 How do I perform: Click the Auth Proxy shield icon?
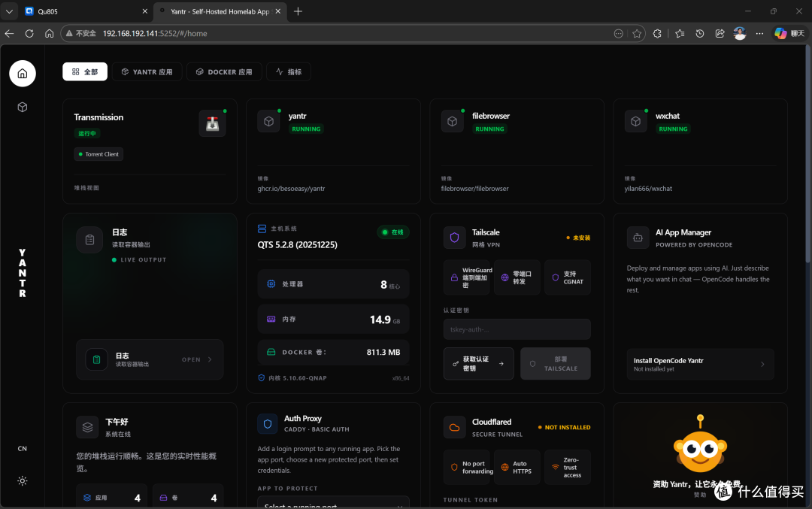(268, 423)
